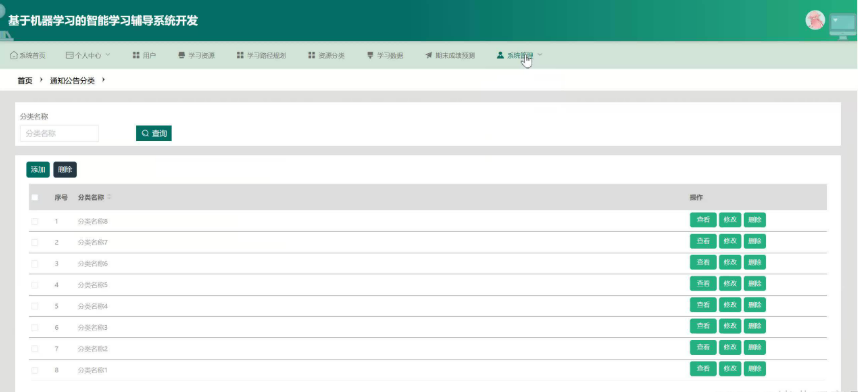Click 查看 for row 分类名称1
858x392 pixels.
[703, 369]
